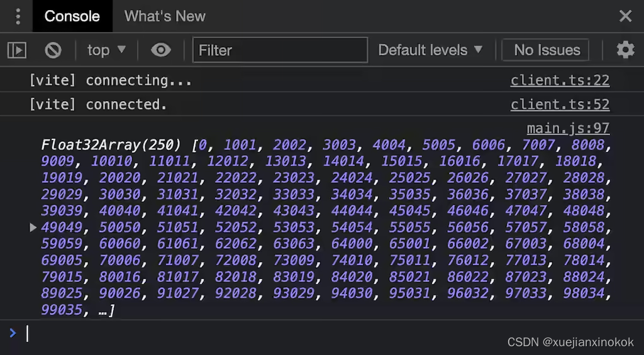644x355 pixels.
Task: Open source link client.ts:22
Action: [x=560, y=80]
